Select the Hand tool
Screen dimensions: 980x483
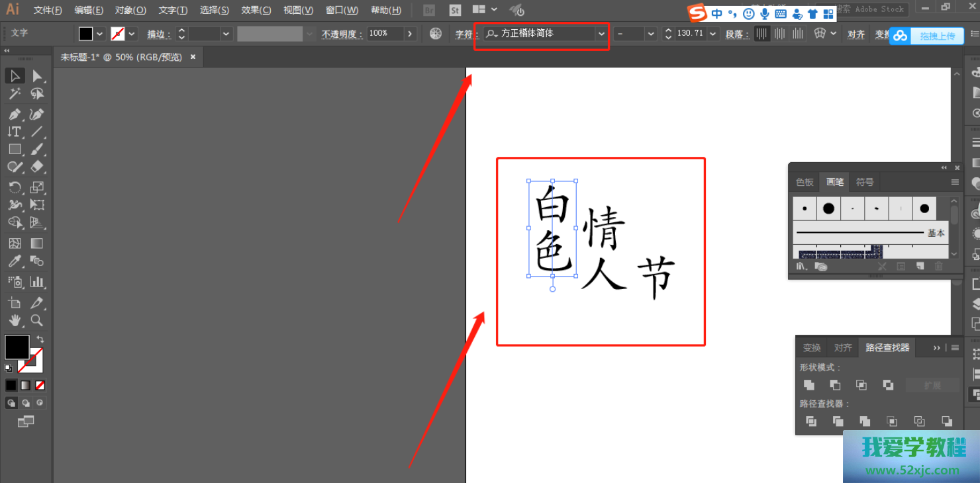click(x=15, y=321)
